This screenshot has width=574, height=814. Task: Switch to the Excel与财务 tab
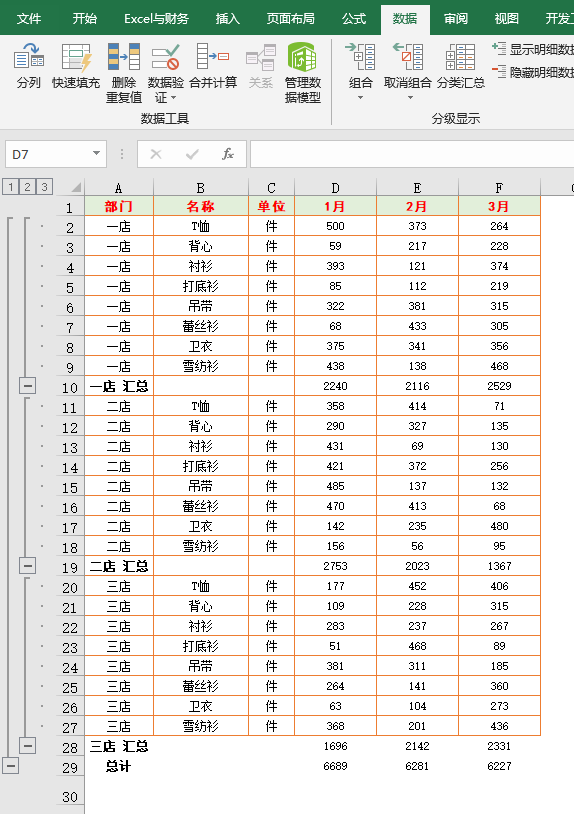[x=156, y=19]
